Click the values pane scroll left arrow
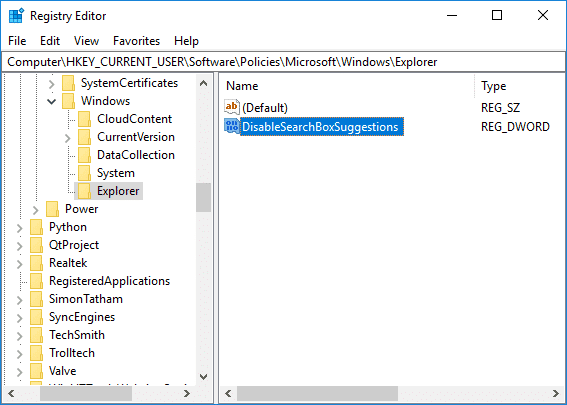 pyautogui.click(x=228, y=393)
